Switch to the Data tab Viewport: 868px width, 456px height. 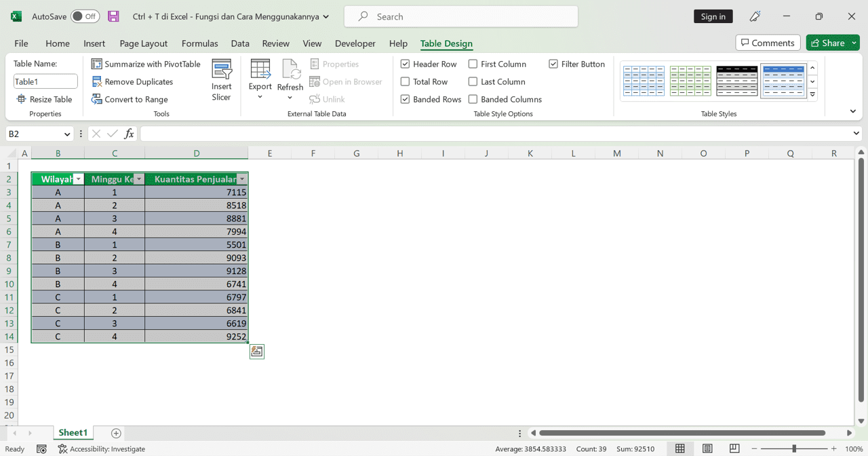point(240,43)
